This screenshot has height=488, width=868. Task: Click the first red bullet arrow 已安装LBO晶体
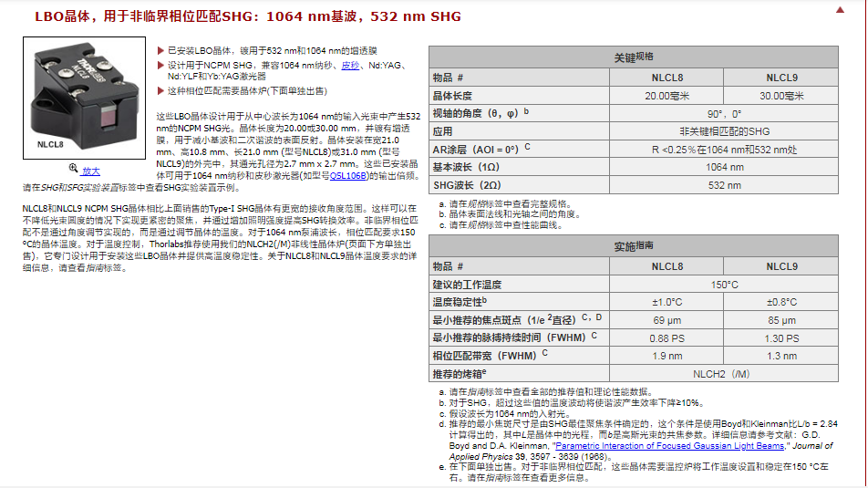(x=162, y=49)
